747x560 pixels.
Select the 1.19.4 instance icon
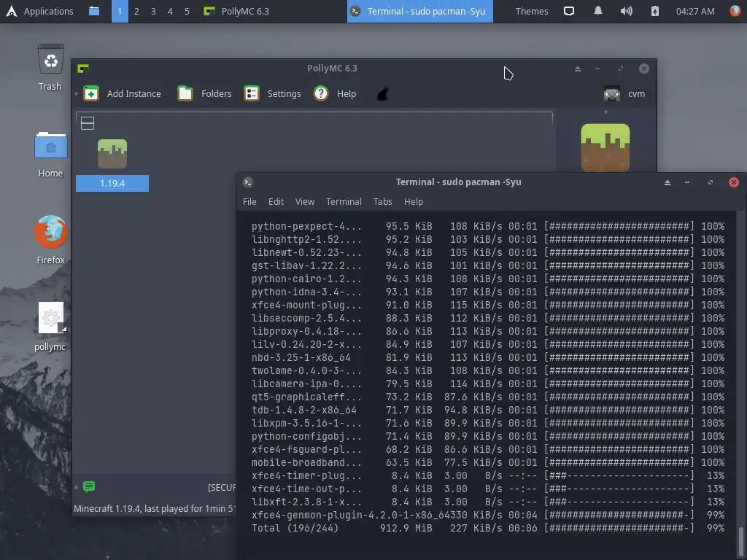click(x=112, y=154)
